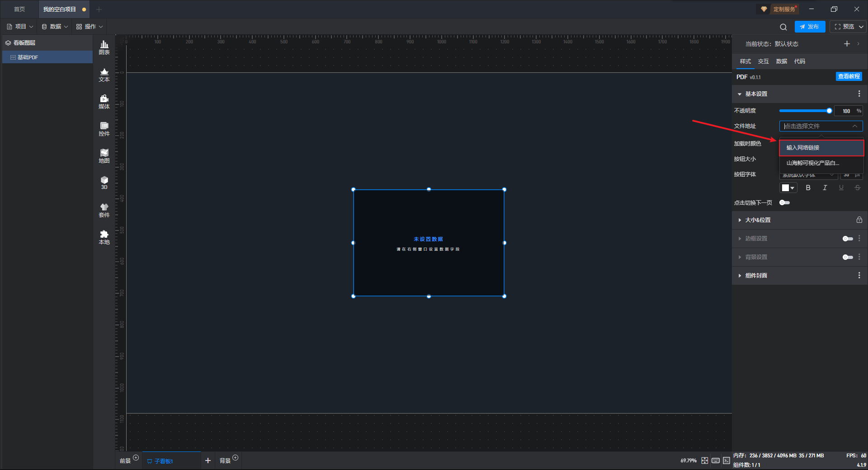Apply bold to button font
The image size is (868, 470).
pyautogui.click(x=808, y=188)
